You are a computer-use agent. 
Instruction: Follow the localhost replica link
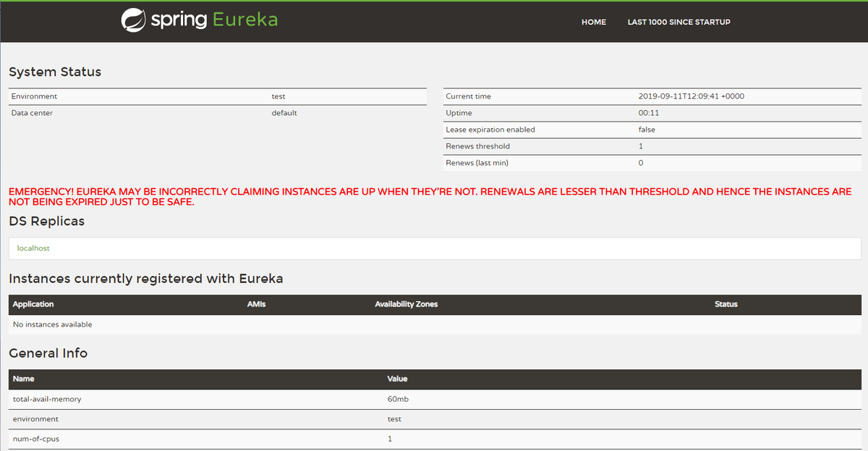(33, 248)
